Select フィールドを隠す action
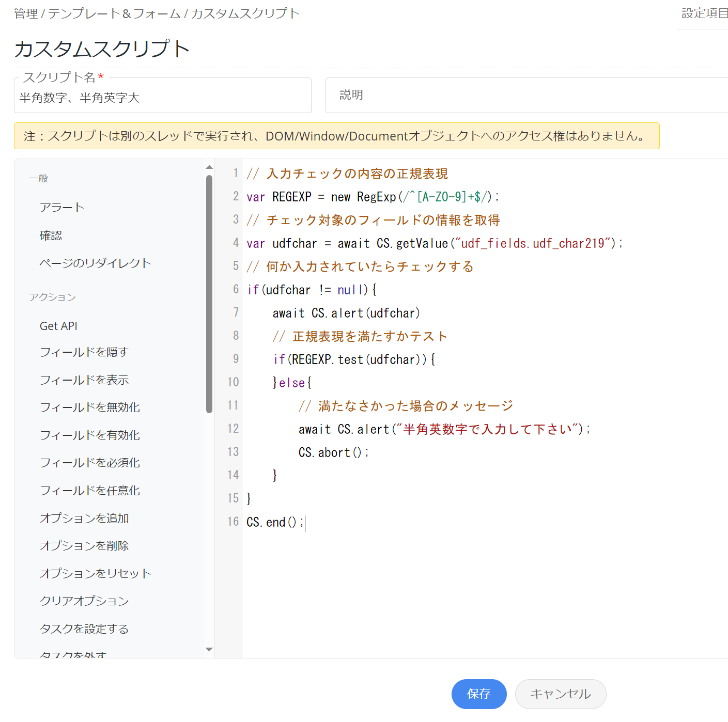The height and width of the screenshot is (722, 728). tap(84, 352)
